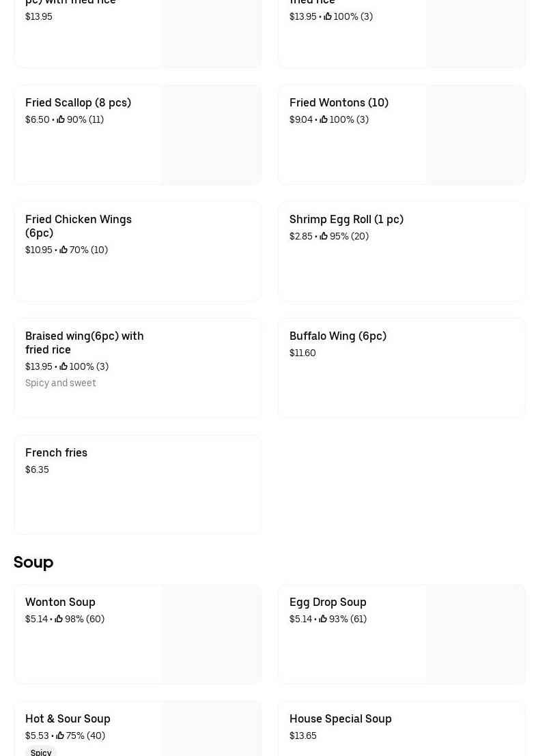The width and height of the screenshot is (549, 756).
Task: Click the Wonton Soup thumbs-up icon
Action: click(59, 619)
